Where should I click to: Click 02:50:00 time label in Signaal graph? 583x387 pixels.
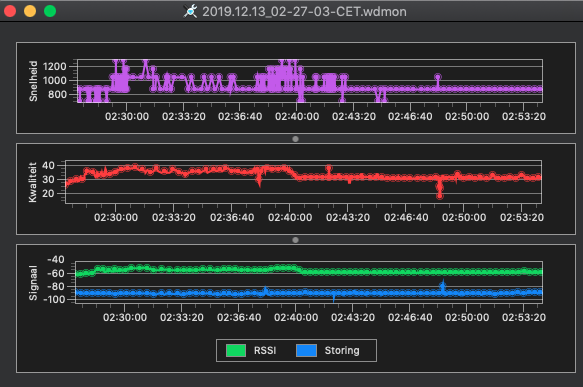click(x=467, y=317)
